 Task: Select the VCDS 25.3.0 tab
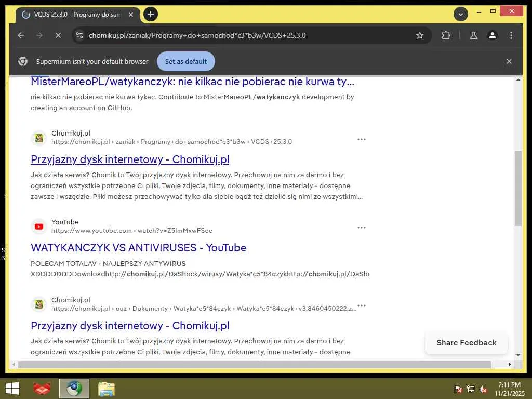pyautogui.click(x=77, y=15)
